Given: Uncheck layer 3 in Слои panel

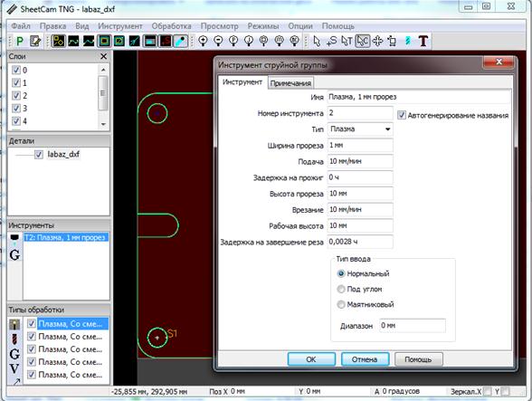Looking at the screenshot, I should click(16, 109).
